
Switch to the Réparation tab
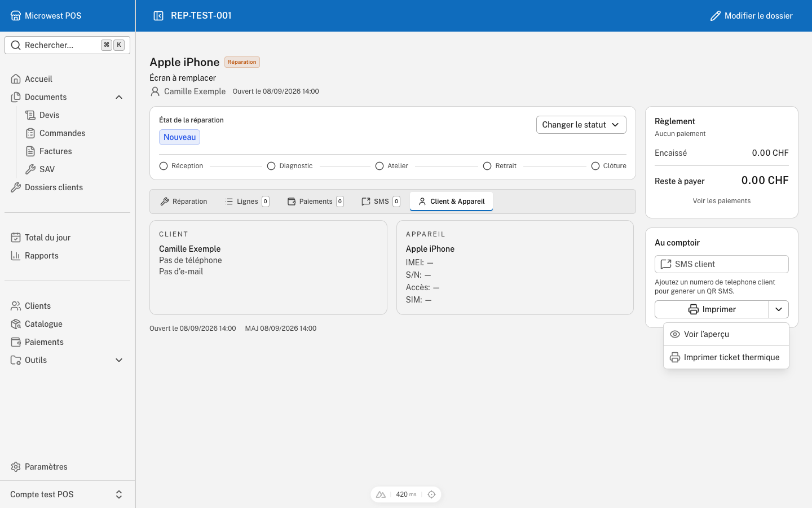pyautogui.click(x=184, y=202)
